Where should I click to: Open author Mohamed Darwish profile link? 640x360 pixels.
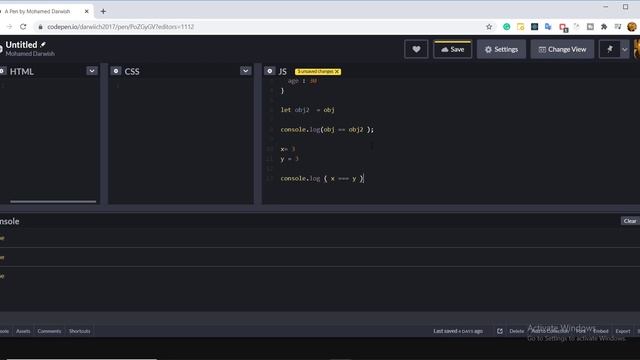[x=30, y=54]
